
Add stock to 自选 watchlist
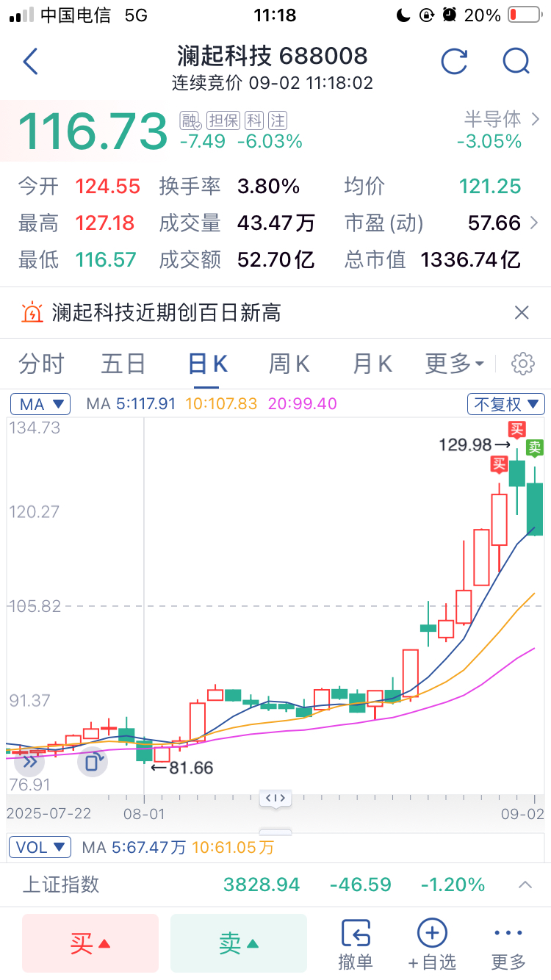coord(433,944)
